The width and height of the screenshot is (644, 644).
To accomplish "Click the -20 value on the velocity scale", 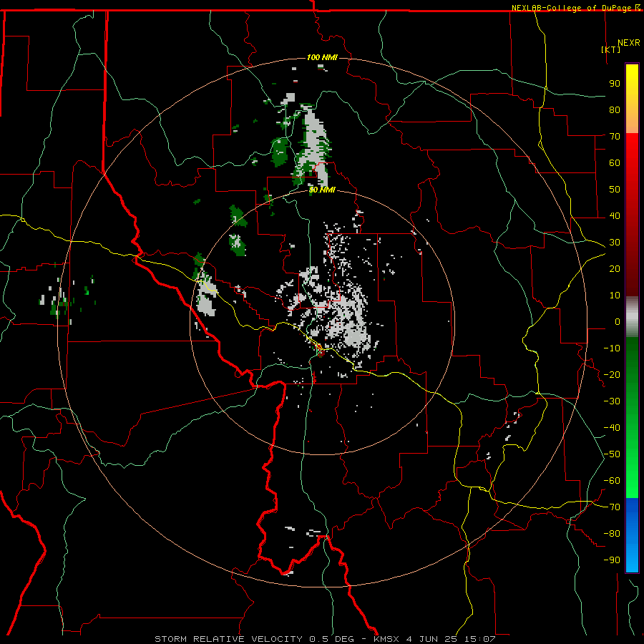I will (612, 374).
